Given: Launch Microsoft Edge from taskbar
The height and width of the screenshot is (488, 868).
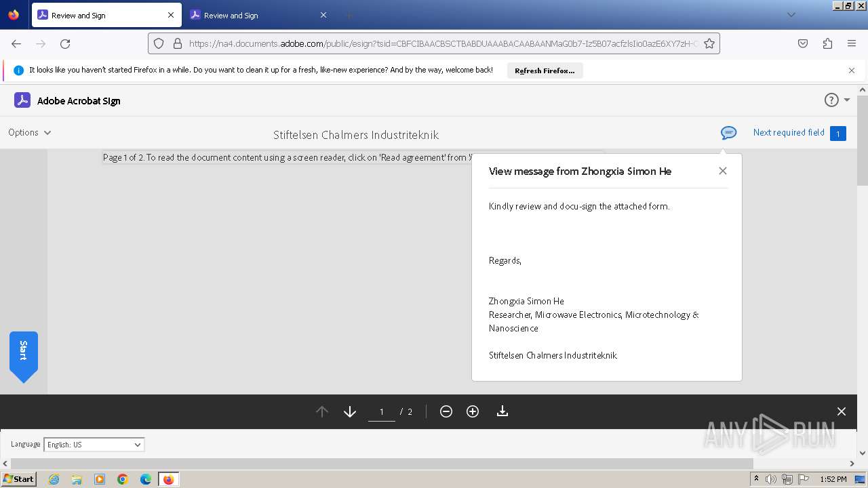Looking at the screenshot, I should click(x=146, y=479).
